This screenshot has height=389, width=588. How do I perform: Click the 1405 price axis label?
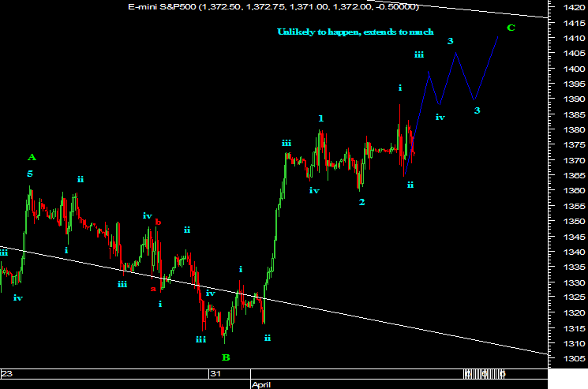click(x=574, y=53)
